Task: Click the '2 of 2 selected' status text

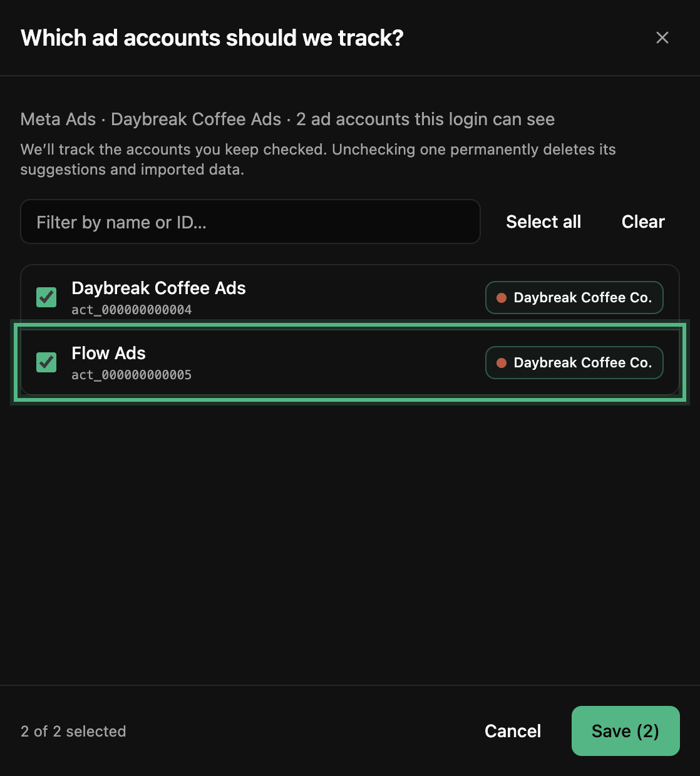Action: pos(73,731)
